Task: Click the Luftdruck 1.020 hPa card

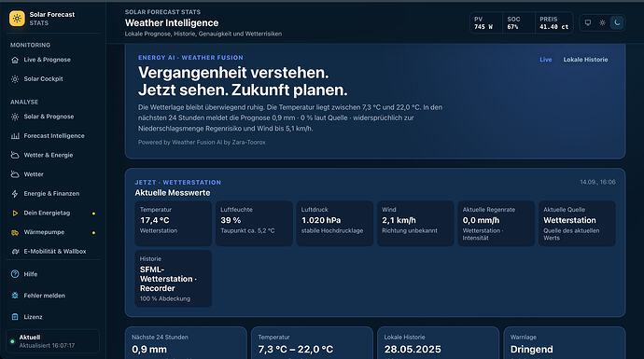Action: click(335, 224)
